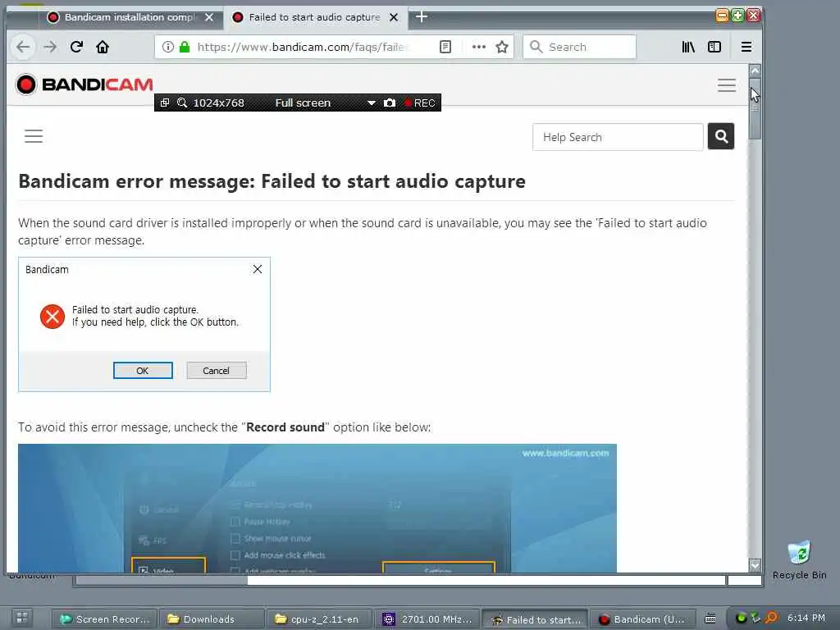Go forward in Firefox
Screen dimensions: 840x630
pyautogui.click(x=50, y=47)
